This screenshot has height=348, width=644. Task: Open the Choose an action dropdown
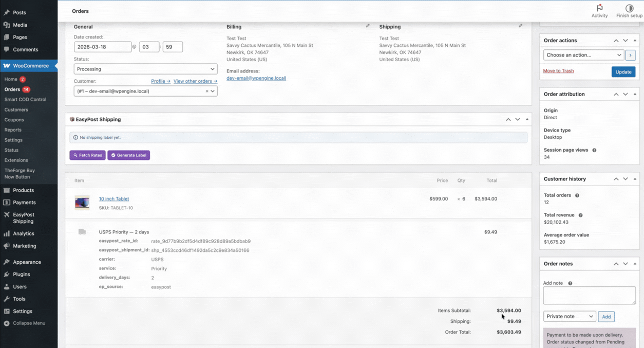tap(583, 54)
